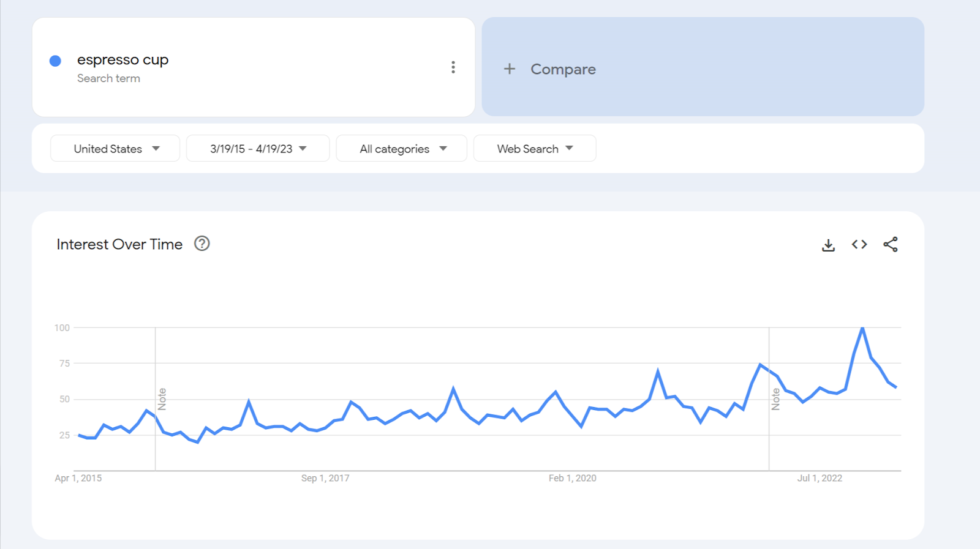
Task: Click the embed code icon
Action: [x=859, y=244]
